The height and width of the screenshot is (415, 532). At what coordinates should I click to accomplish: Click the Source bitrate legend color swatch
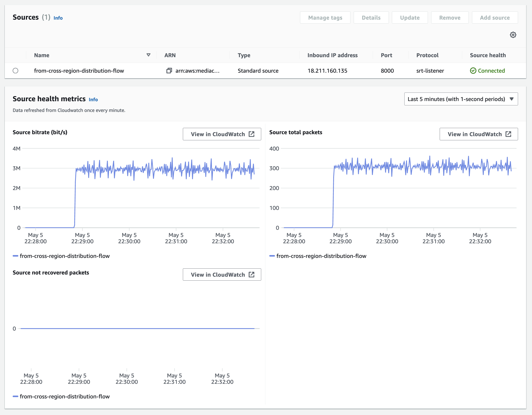15,256
